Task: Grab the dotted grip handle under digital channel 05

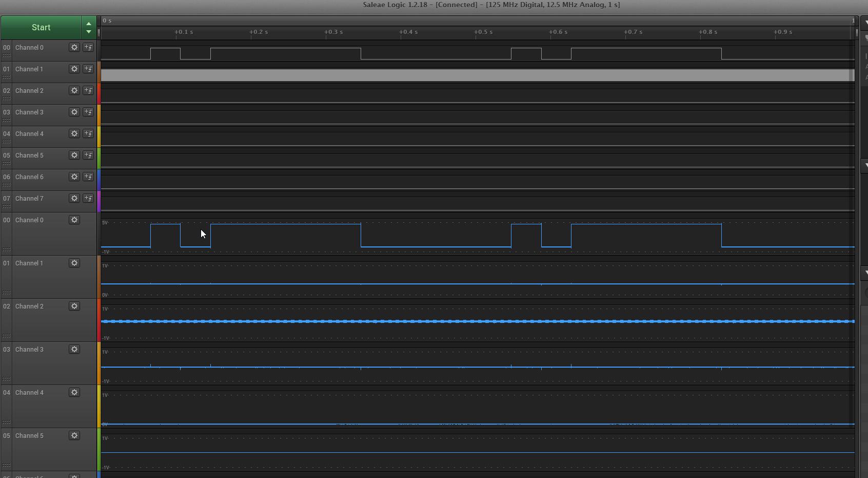Action: point(7,163)
